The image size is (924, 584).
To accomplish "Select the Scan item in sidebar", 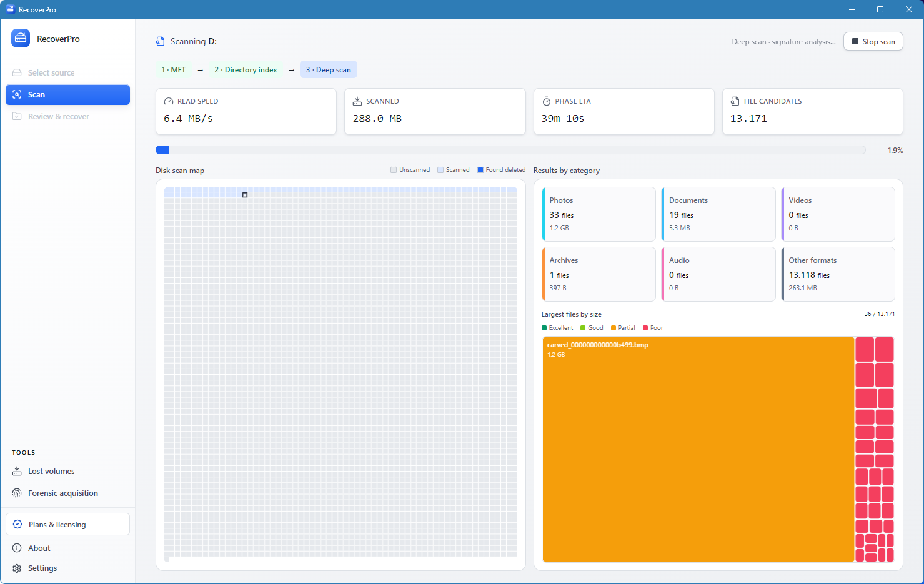I will click(67, 94).
